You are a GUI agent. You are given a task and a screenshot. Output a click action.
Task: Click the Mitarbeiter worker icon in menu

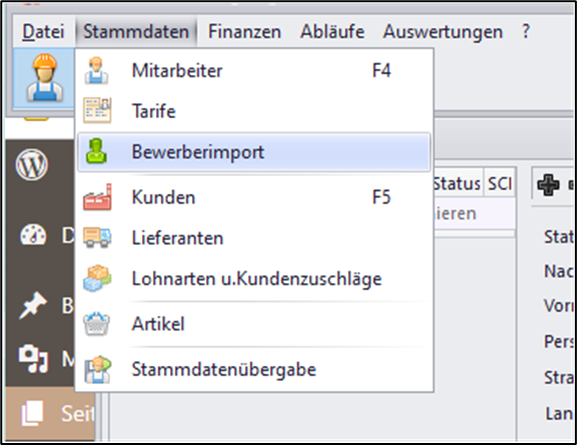tap(96, 70)
